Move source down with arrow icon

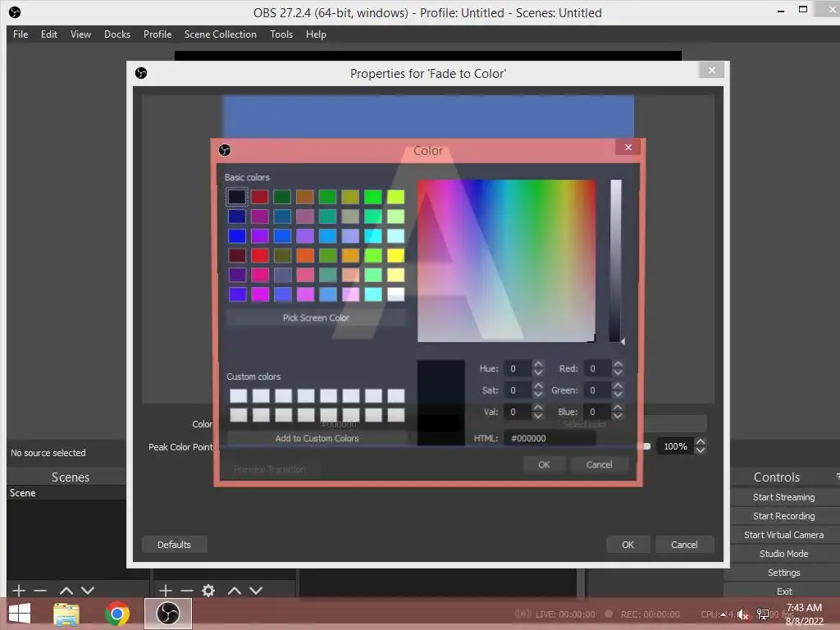pos(256,591)
